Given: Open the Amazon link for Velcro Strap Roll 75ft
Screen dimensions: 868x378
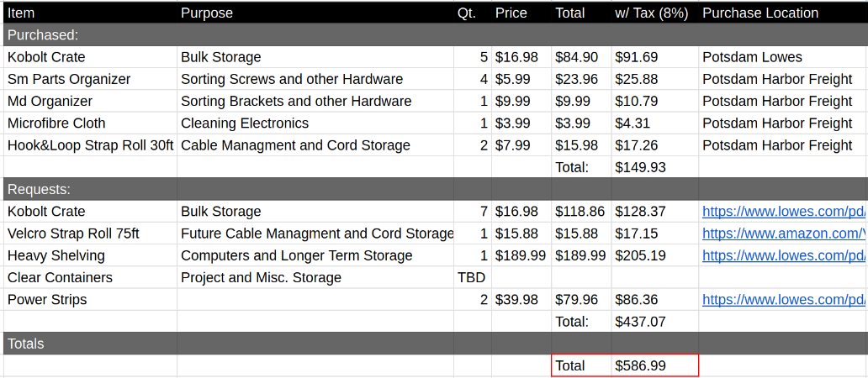Looking at the screenshot, I should click(x=783, y=234).
